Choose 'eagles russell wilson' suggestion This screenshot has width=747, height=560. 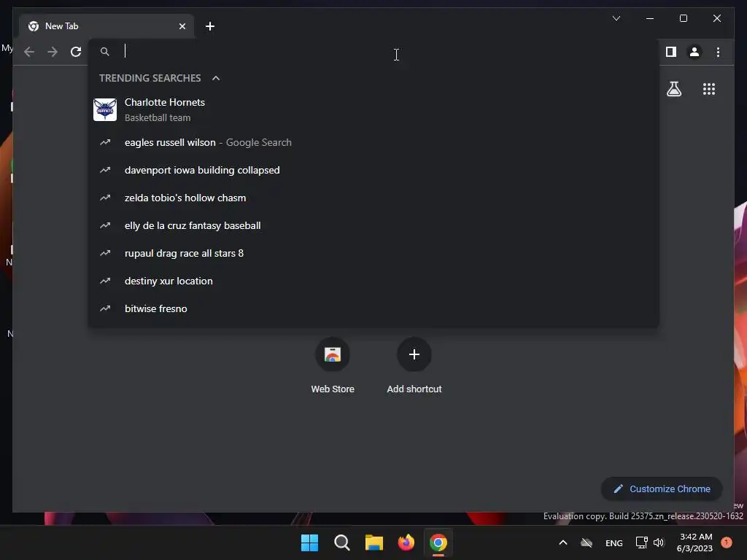pos(373,142)
